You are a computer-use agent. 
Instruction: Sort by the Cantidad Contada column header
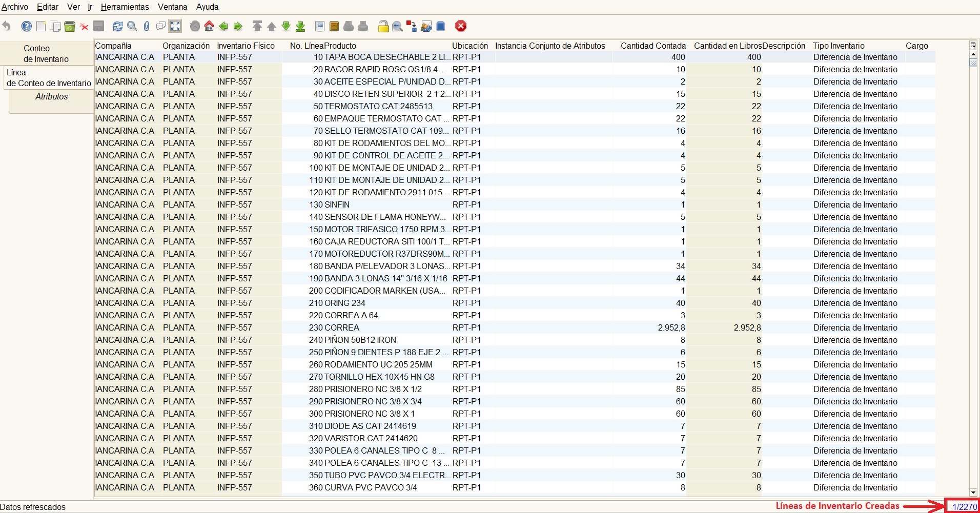[x=653, y=46]
